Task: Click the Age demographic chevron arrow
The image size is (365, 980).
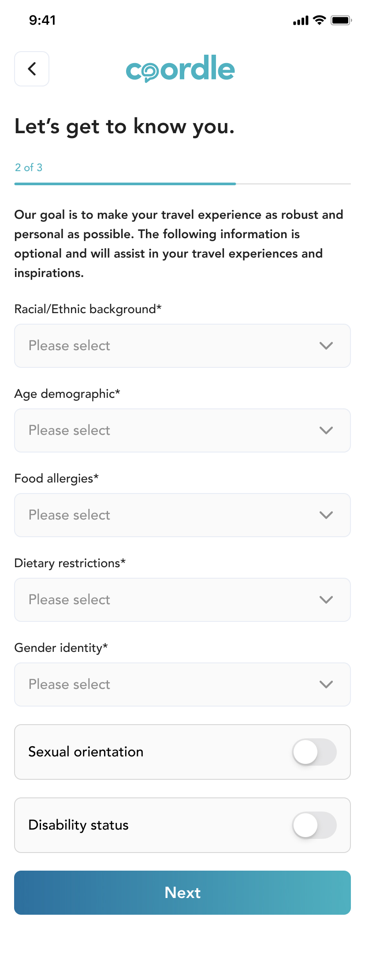Action: (326, 430)
